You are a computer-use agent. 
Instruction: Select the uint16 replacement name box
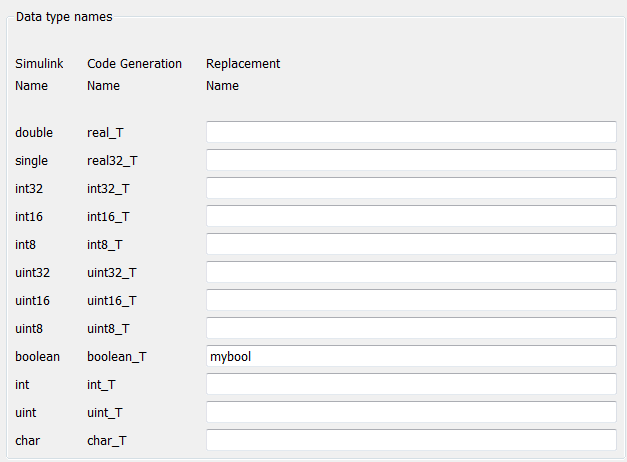point(411,300)
